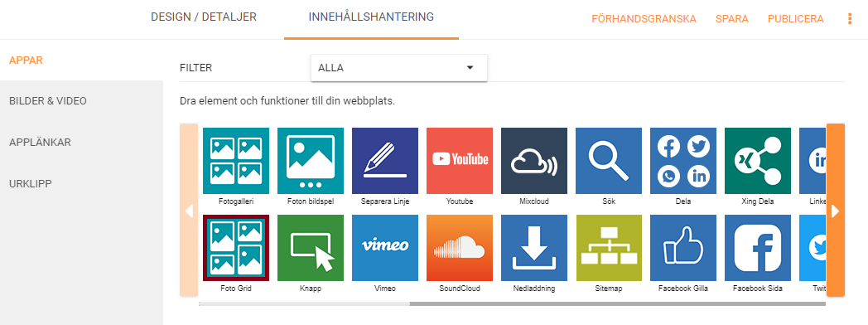This screenshot has width=868, height=325.
Task: Click the Mixcloud cloud icon
Action: (x=534, y=161)
